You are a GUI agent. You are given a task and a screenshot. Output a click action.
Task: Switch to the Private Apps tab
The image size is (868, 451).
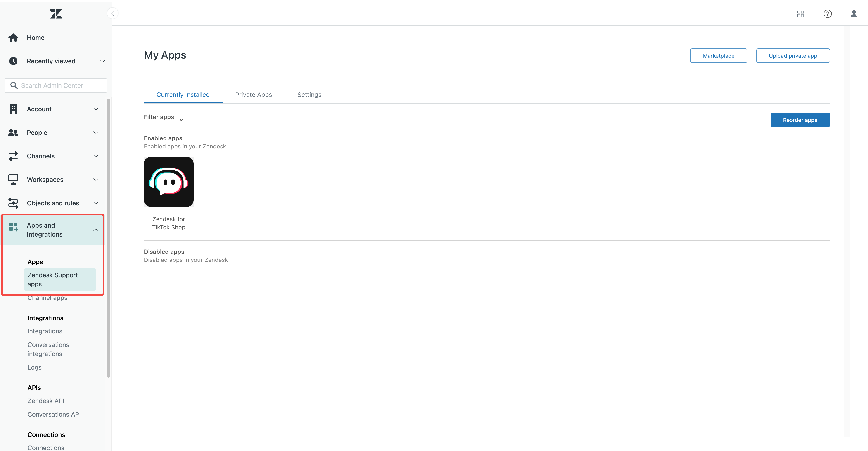[x=253, y=95]
